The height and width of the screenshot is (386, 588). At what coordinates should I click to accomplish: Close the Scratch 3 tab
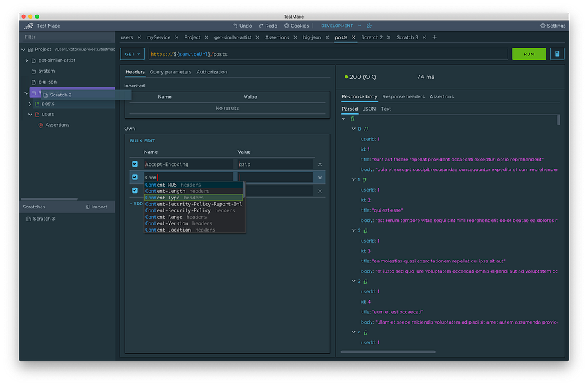coord(424,37)
